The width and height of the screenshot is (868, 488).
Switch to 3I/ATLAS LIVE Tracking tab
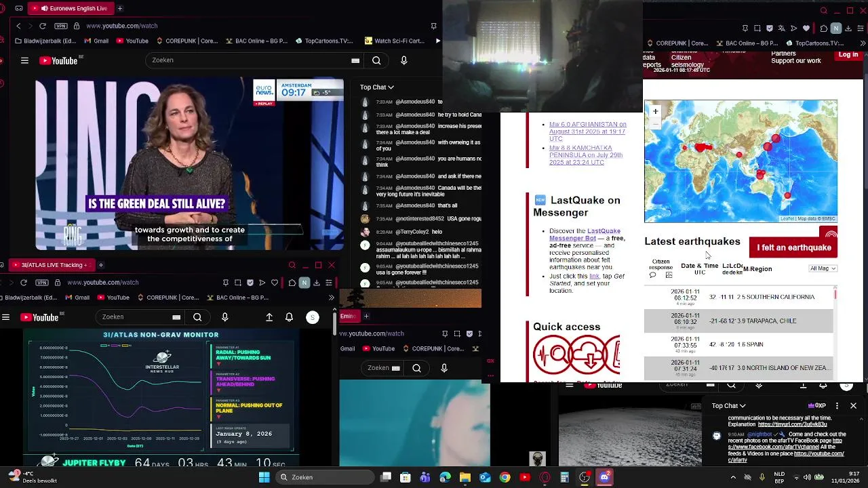coord(51,265)
